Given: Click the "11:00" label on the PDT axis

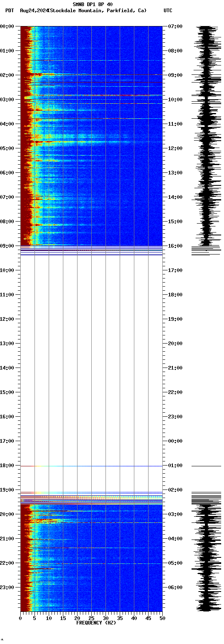Looking at the screenshot, I should [7, 295].
